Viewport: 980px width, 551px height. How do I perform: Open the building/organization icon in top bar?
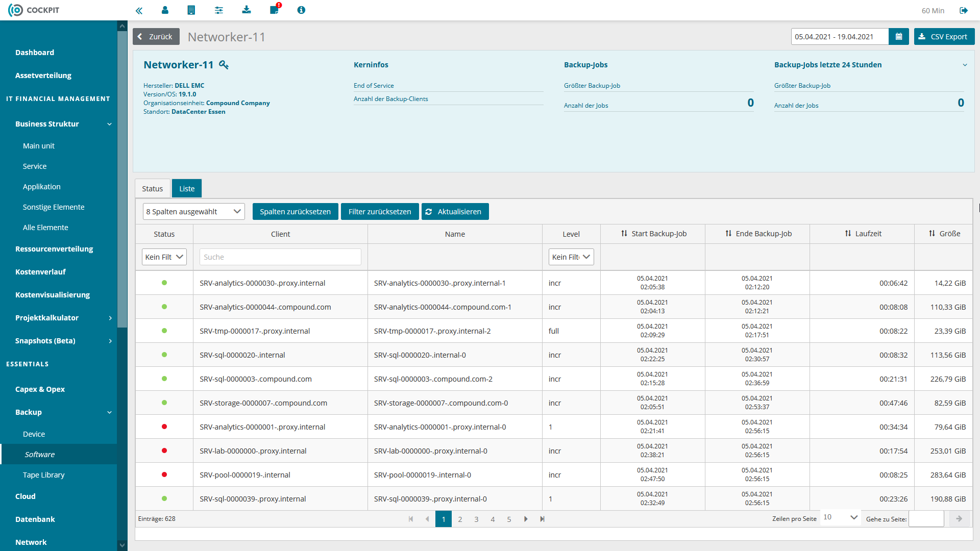[x=191, y=10]
